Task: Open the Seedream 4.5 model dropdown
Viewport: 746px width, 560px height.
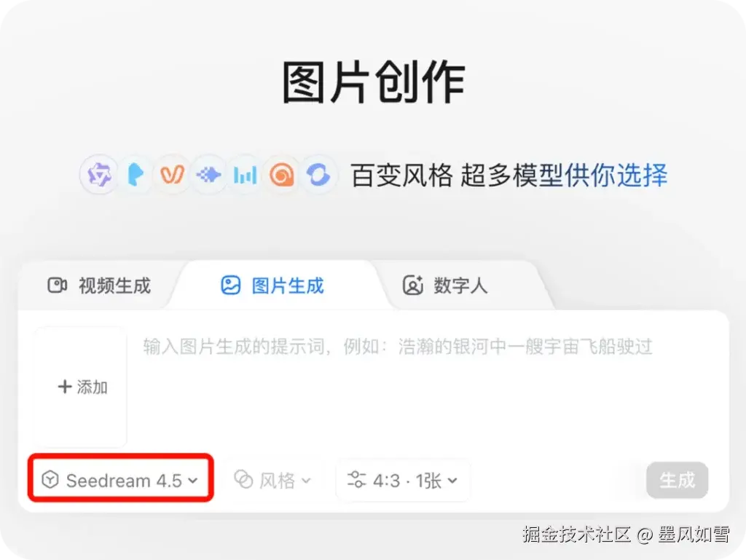Action: tap(120, 480)
